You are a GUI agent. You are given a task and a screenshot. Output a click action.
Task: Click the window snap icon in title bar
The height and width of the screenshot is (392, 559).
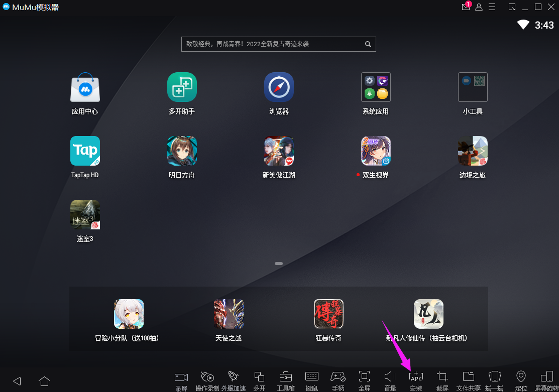512,7
